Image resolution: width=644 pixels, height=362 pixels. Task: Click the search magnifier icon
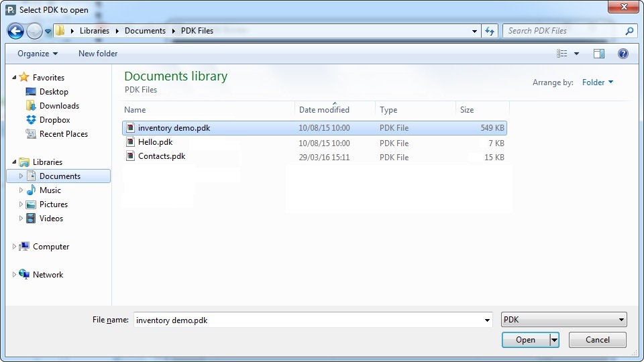[629, 31]
